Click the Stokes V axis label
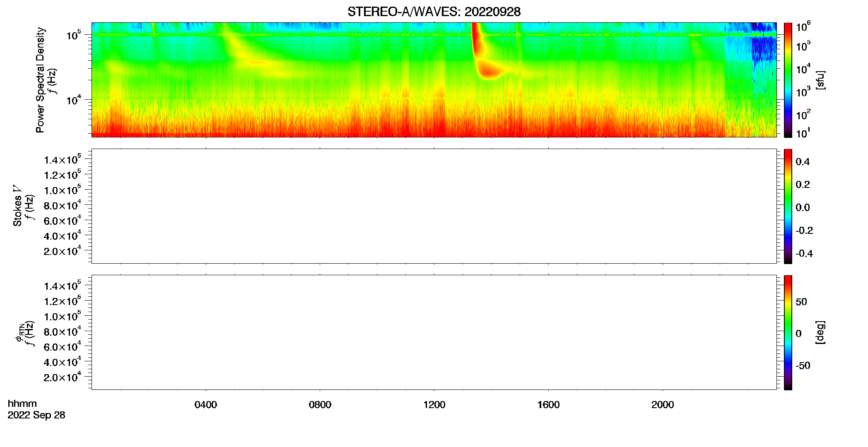868x447 pixels. tap(17, 206)
